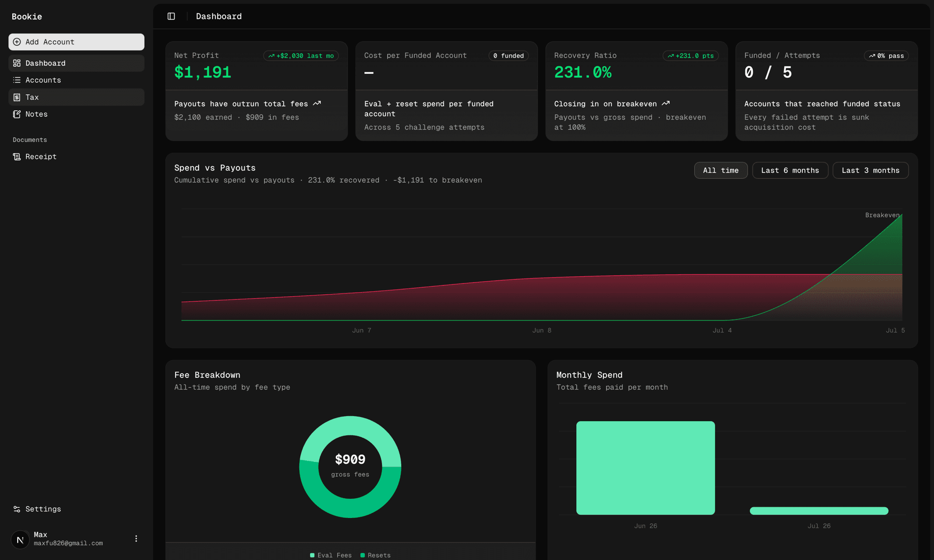Open the Dashboard page in sidebar
Image resolution: width=934 pixels, height=560 pixels.
click(76, 63)
